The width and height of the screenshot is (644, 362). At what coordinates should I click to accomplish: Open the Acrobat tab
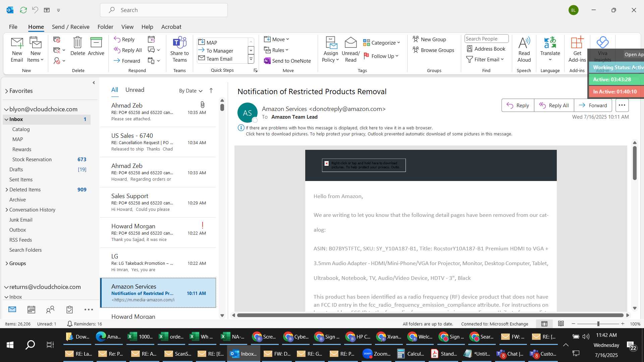tap(171, 27)
